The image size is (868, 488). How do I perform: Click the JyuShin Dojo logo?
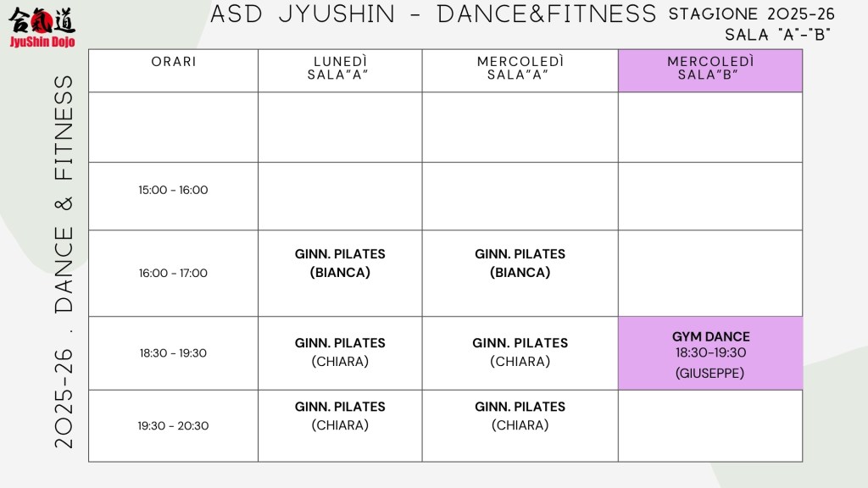[42, 28]
